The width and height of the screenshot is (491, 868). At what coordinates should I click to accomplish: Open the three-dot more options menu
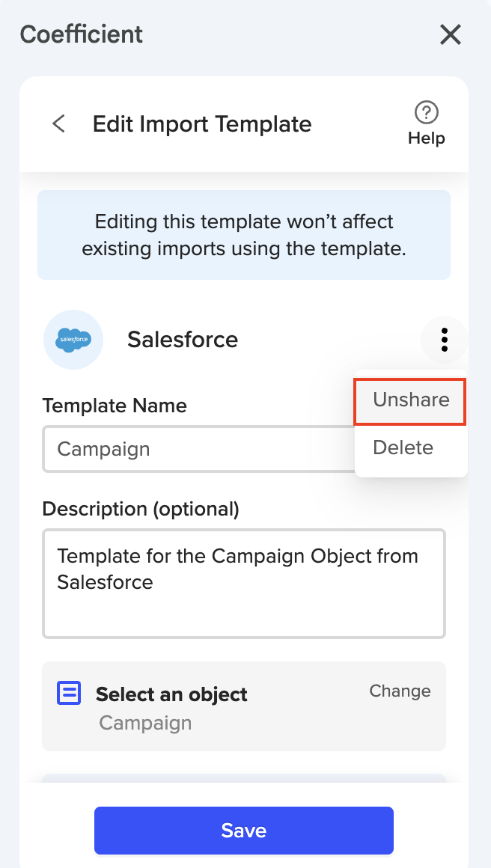coord(445,340)
